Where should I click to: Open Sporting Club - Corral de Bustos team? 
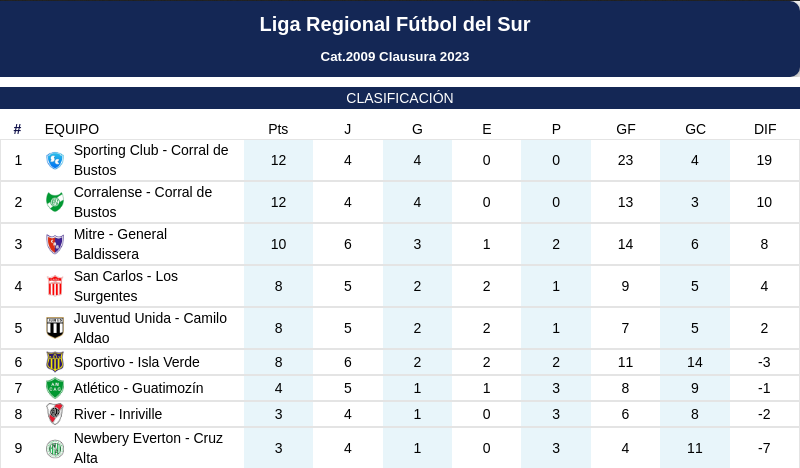tap(151, 160)
